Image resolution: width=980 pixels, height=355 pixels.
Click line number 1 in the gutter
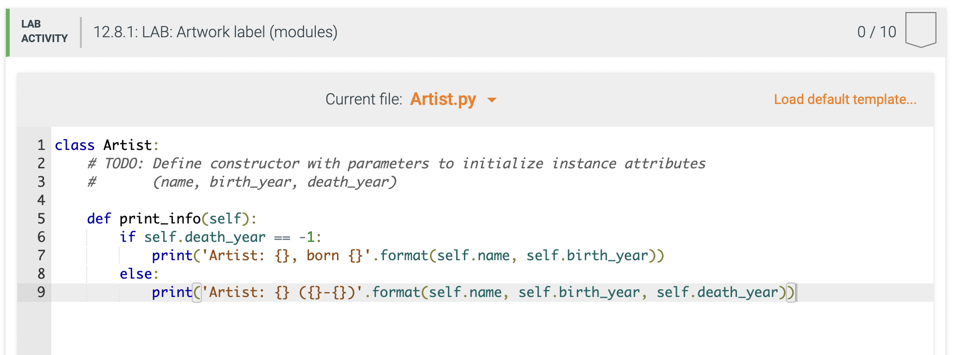(41, 145)
